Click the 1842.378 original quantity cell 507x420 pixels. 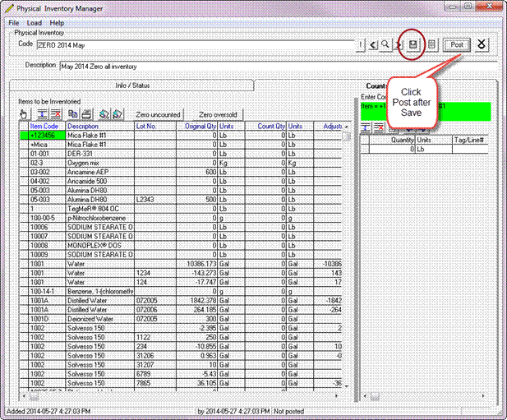click(196, 300)
